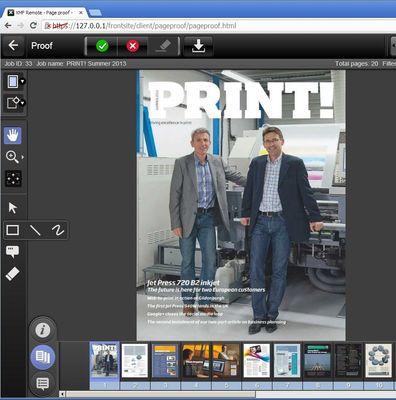Screen dimensions: 396x400
Task: Select the zoom magnifier tool
Action: [12, 157]
